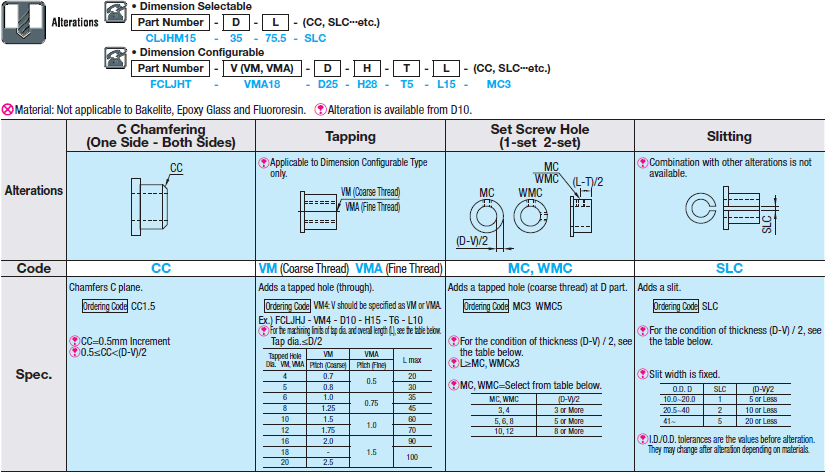Click the Alterations drill bit icon

pos(24,22)
